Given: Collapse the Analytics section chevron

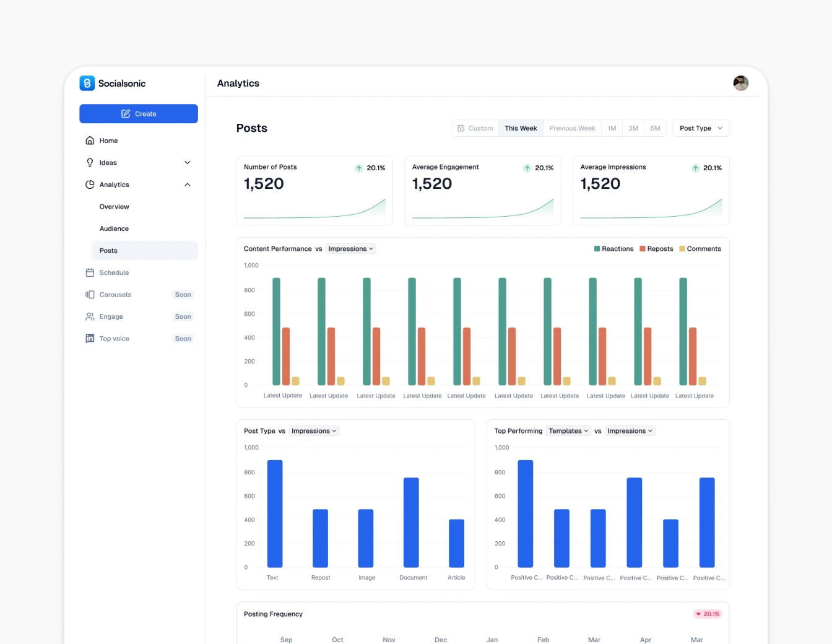Looking at the screenshot, I should coord(187,184).
